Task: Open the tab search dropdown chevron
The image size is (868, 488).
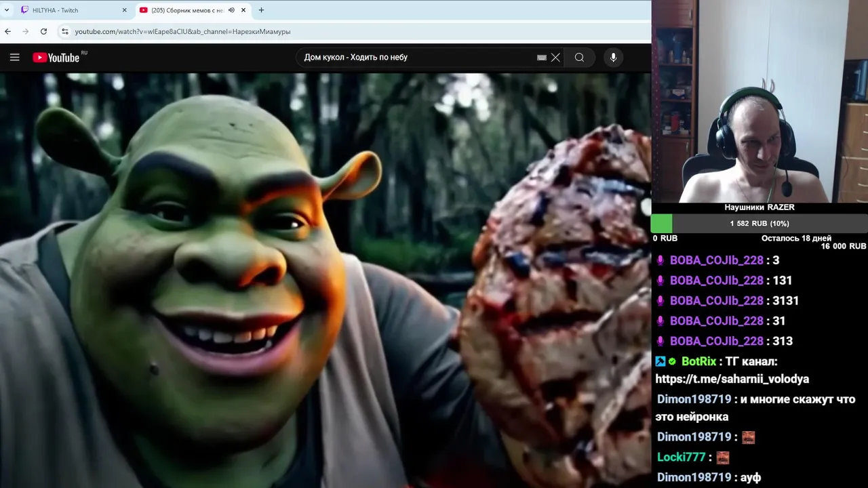Action: 7,10
